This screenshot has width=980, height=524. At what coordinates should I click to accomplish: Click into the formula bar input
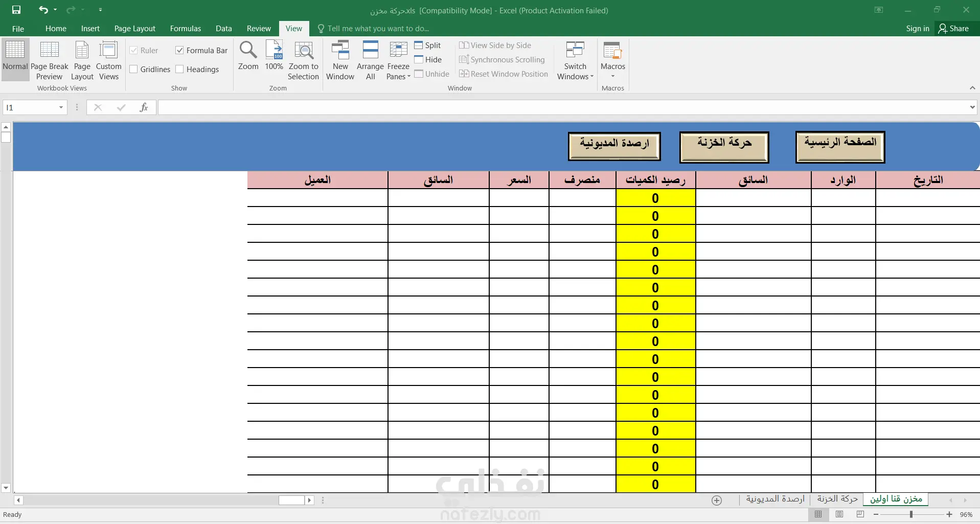(562, 107)
